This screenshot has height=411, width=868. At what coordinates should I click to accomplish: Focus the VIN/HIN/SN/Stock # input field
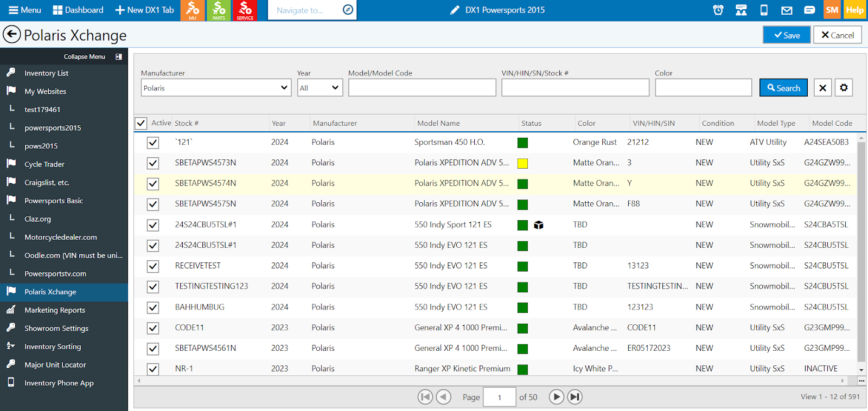(575, 88)
